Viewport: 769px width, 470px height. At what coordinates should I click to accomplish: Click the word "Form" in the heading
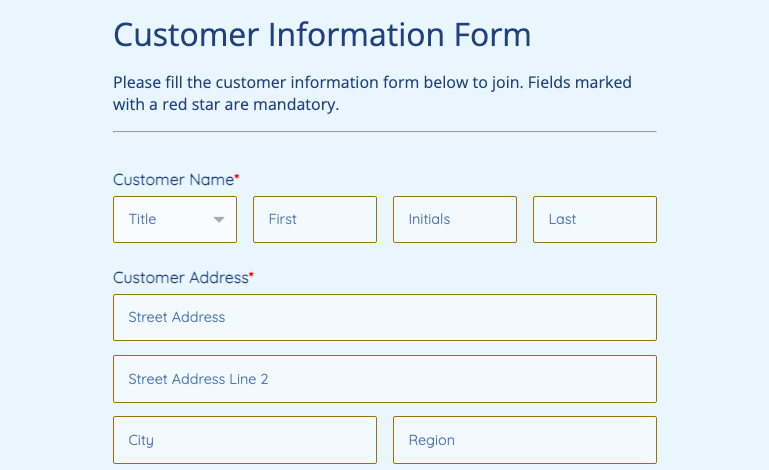490,36
